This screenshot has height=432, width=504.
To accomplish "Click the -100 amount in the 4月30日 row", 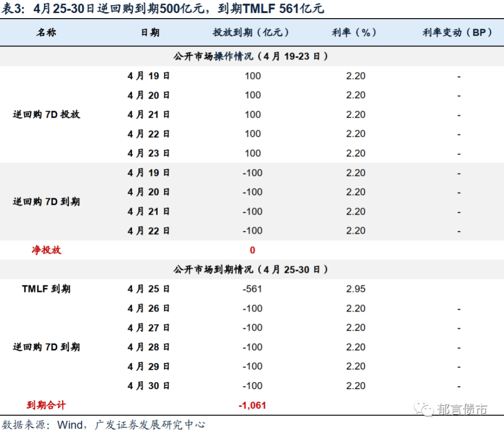I will [253, 386].
